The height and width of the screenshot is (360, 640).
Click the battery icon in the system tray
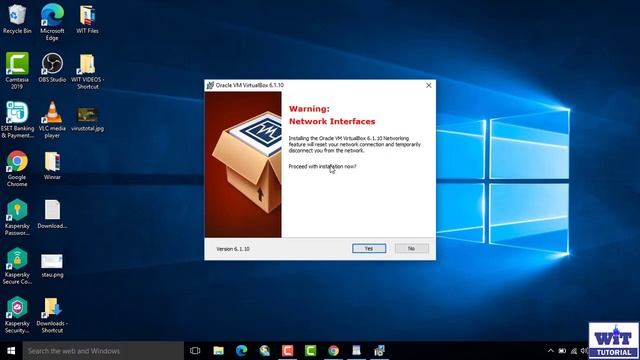coord(562,351)
